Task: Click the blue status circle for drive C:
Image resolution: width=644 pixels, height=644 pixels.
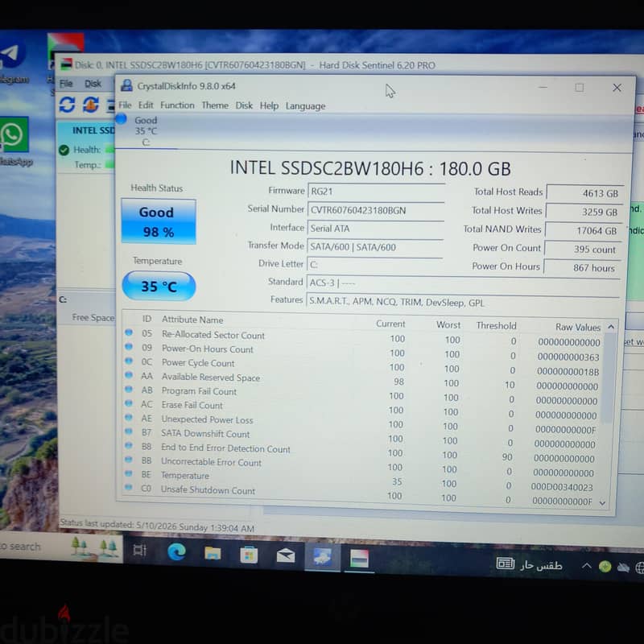Action: click(121, 119)
